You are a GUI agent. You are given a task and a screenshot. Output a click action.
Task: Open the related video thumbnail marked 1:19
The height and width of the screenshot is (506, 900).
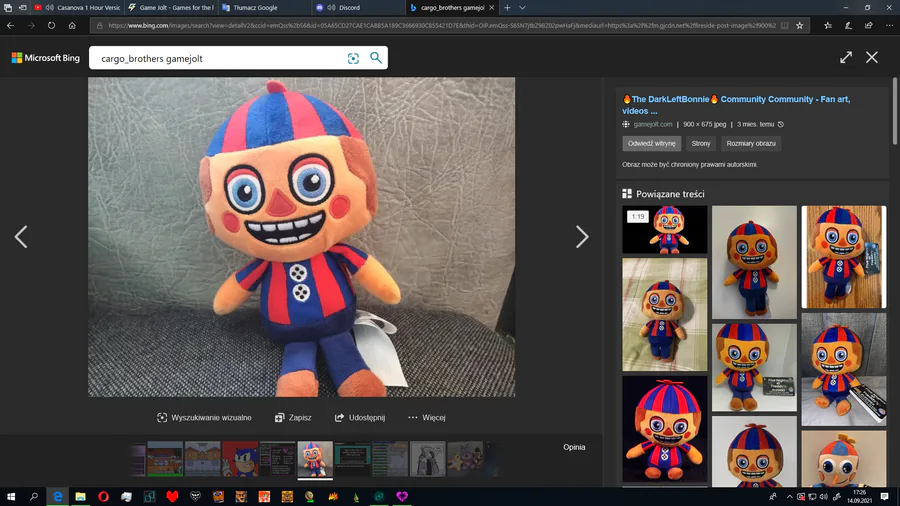click(665, 229)
